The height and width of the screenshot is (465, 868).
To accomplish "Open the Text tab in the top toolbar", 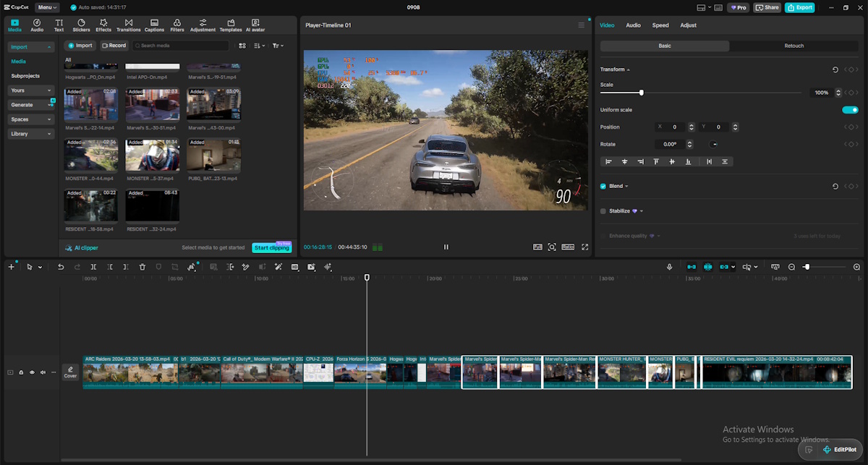I will pos(59,26).
